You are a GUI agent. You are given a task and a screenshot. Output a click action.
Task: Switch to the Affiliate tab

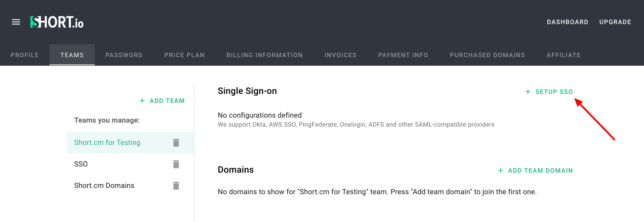(x=563, y=55)
